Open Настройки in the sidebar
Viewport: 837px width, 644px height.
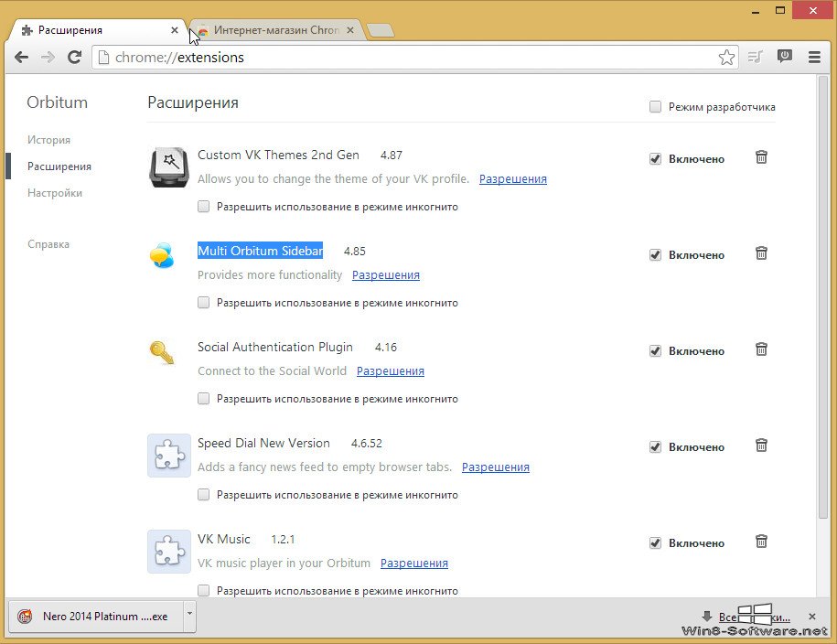point(55,193)
